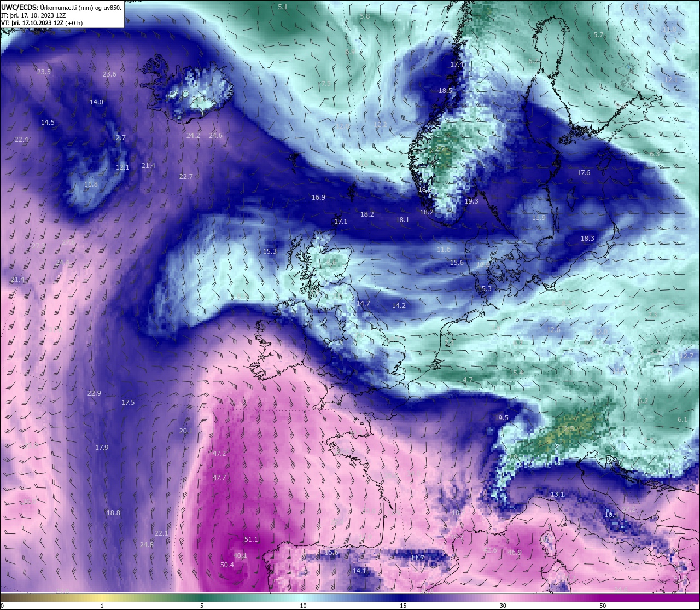
Task: Click the 47.2 value label on the map
Action: click(x=219, y=453)
